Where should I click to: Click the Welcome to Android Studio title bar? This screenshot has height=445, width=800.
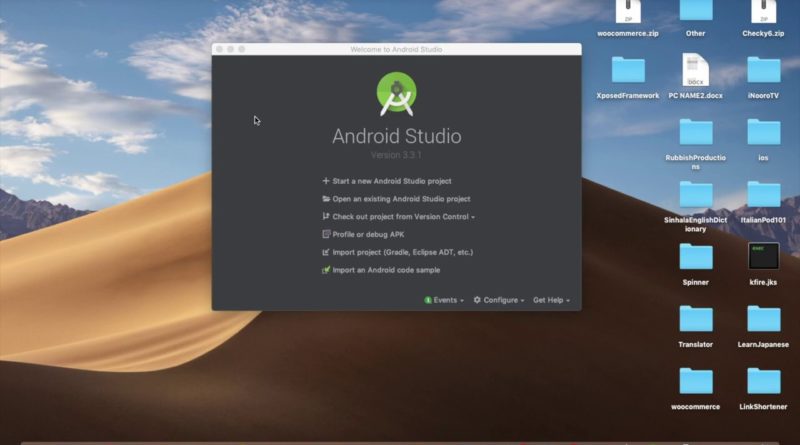click(x=396, y=49)
